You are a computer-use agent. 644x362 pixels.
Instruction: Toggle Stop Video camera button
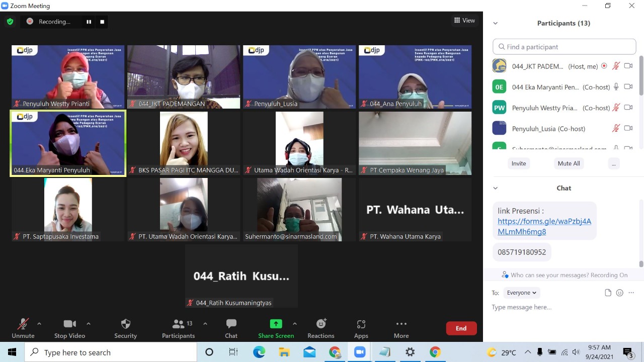(70, 328)
